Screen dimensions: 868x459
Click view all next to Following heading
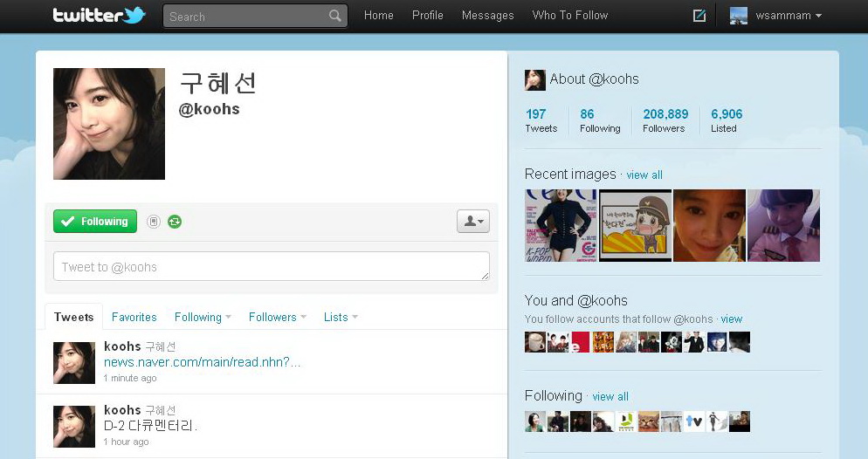coord(610,396)
